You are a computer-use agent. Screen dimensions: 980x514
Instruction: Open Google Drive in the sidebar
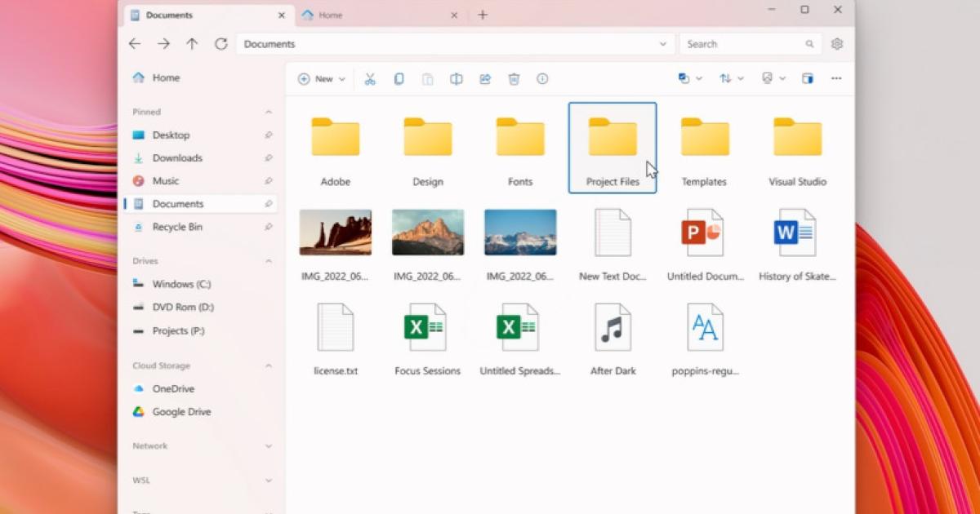pos(201,412)
